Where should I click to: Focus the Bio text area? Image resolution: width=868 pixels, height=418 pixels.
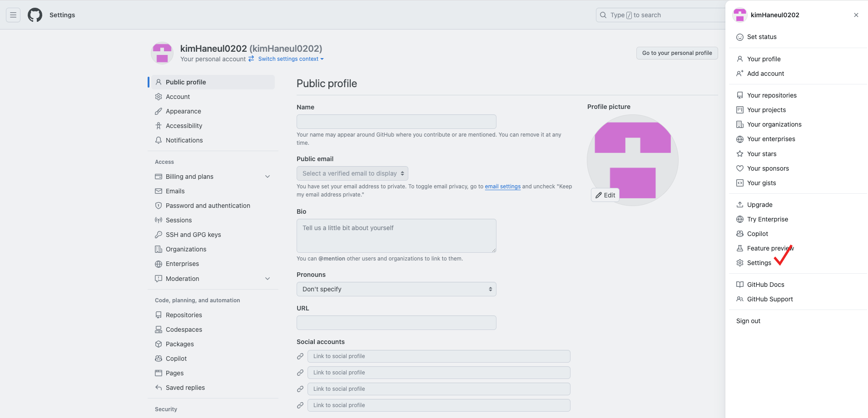click(x=397, y=236)
